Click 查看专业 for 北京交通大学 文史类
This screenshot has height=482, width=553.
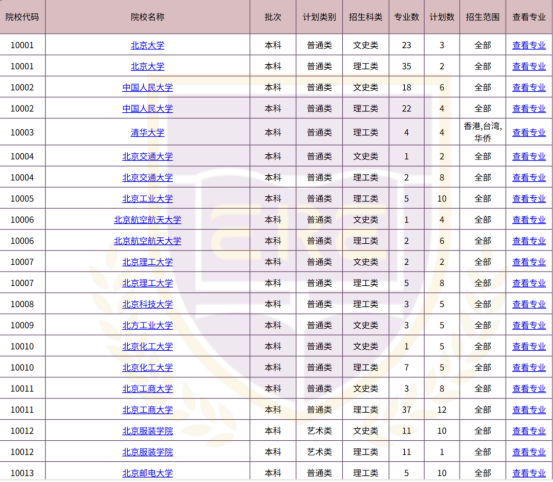click(529, 156)
